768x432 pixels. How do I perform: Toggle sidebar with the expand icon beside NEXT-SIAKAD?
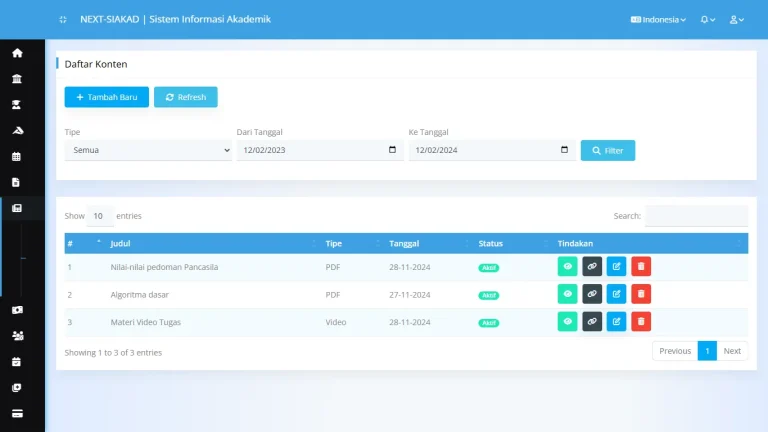63,19
